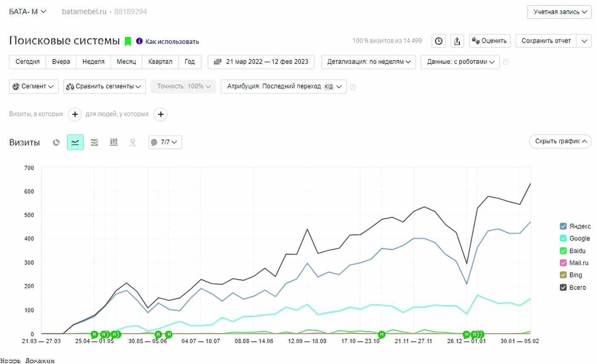The image size is (597, 364).
Task: Select the Неделя period tab
Action: 93,62
